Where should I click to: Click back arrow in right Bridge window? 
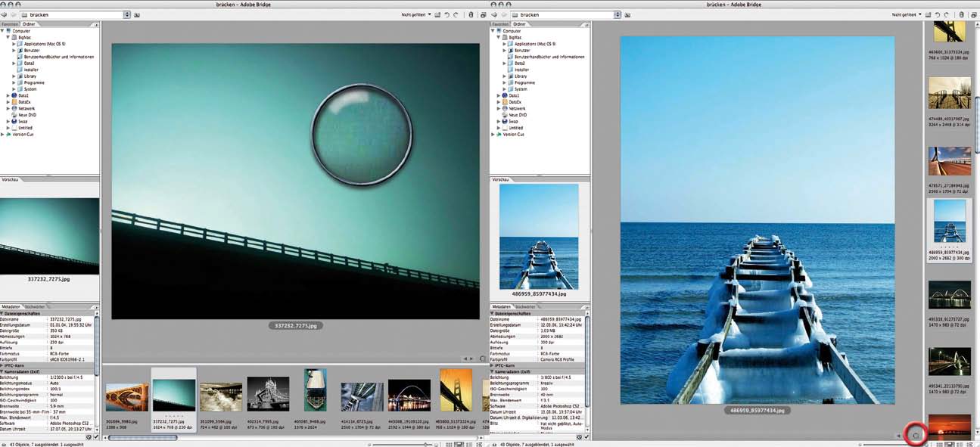point(495,14)
